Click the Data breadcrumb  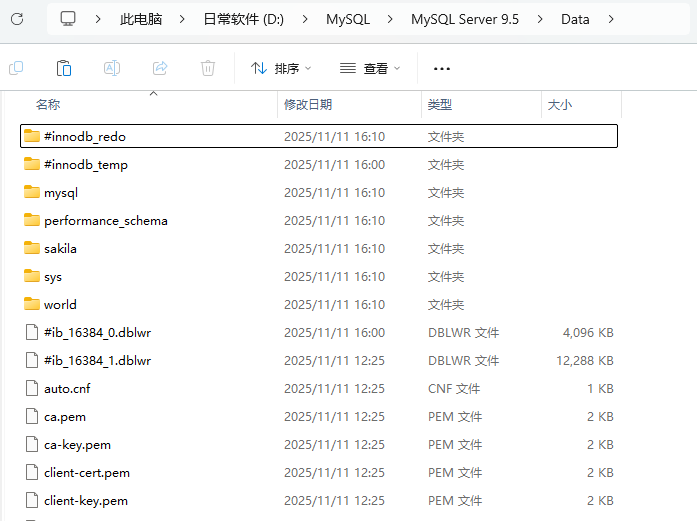(x=575, y=19)
